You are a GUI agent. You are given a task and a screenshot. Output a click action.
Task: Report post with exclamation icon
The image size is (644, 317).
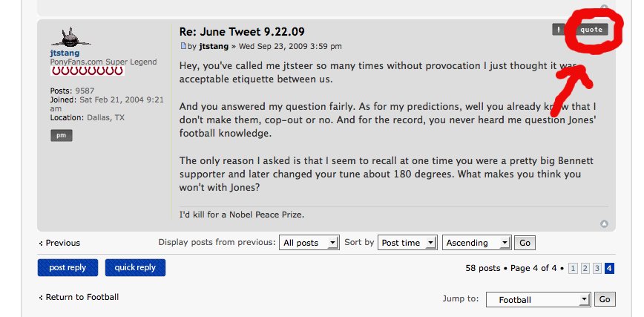559,30
